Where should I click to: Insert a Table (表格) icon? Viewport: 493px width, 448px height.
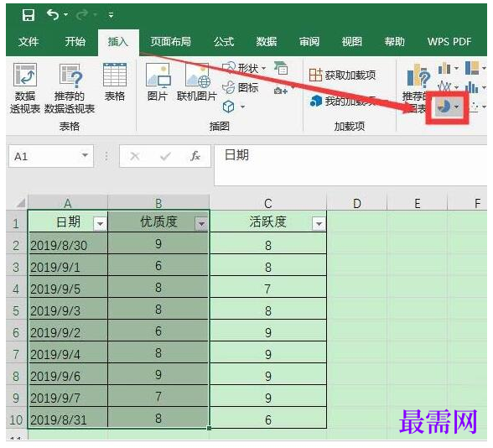tap(115, 82)
